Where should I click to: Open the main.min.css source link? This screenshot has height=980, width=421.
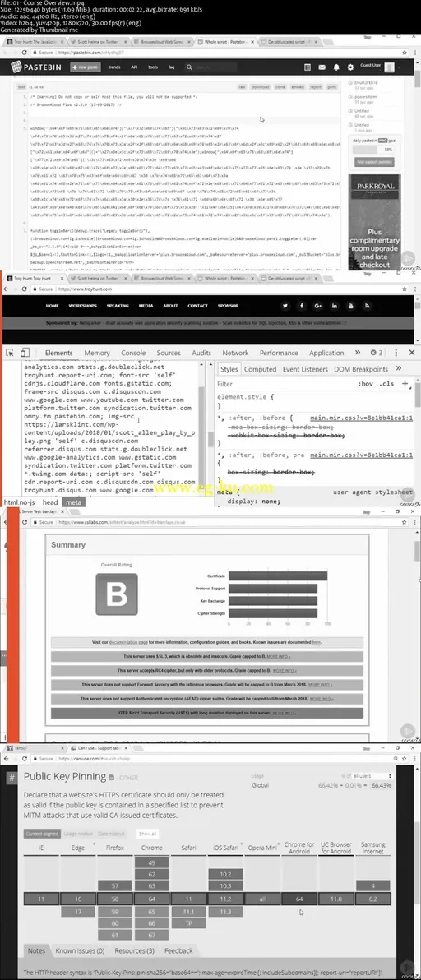(x=362, y=417)
